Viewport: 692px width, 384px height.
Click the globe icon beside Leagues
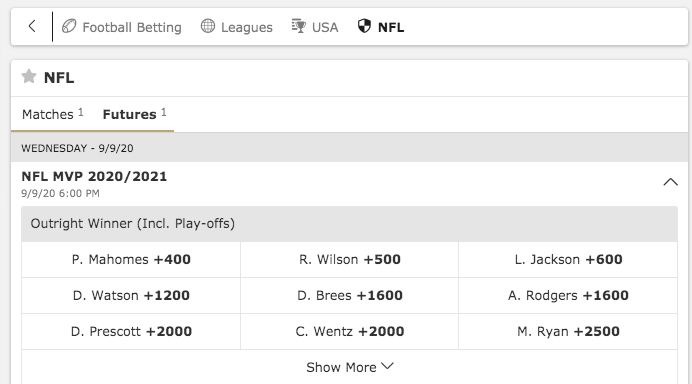pos(208,26)
